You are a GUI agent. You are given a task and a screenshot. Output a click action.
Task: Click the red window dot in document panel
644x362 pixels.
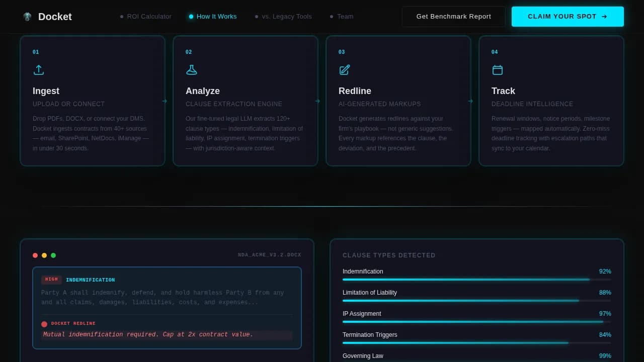coord(35,255)
